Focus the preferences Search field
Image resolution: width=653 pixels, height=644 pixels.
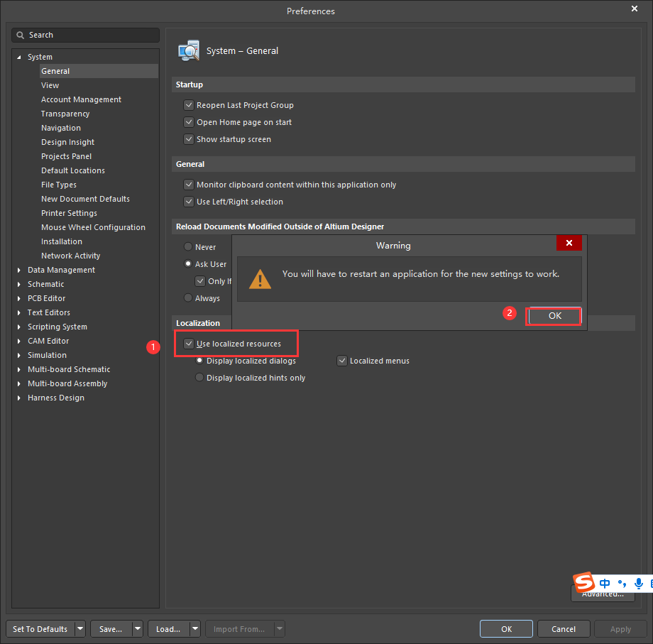tap(85, 35)
